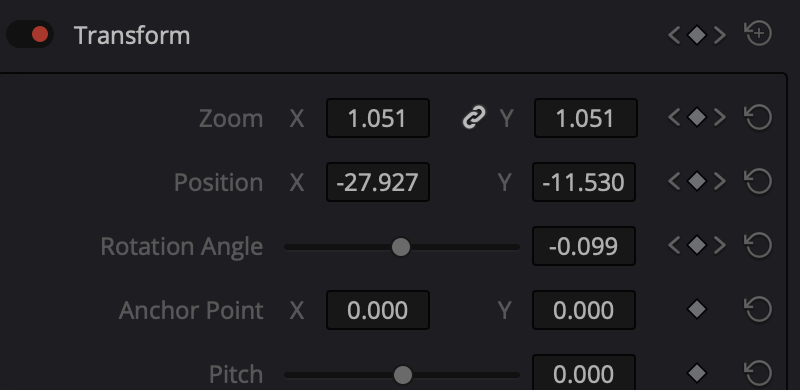Viewport: 800px width, 390px height.
Task: Go to previous Zoom keyframe
Action: coord(674,117)
